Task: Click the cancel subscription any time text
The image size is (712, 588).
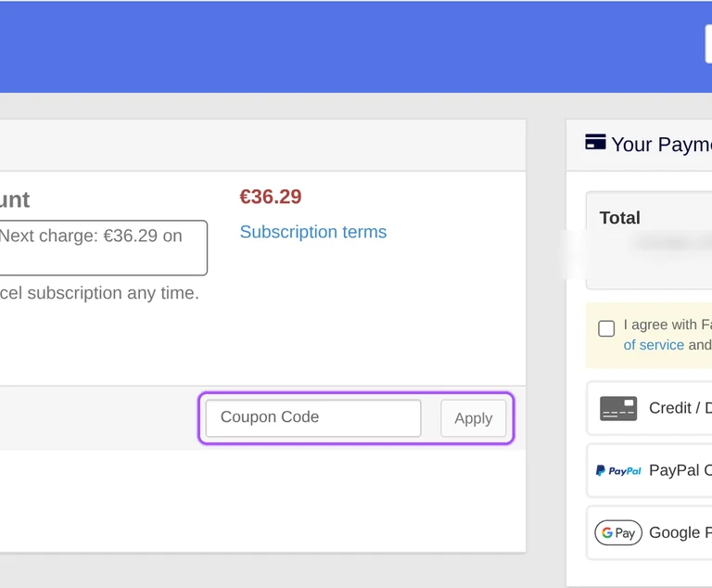Action: (99, 293)
